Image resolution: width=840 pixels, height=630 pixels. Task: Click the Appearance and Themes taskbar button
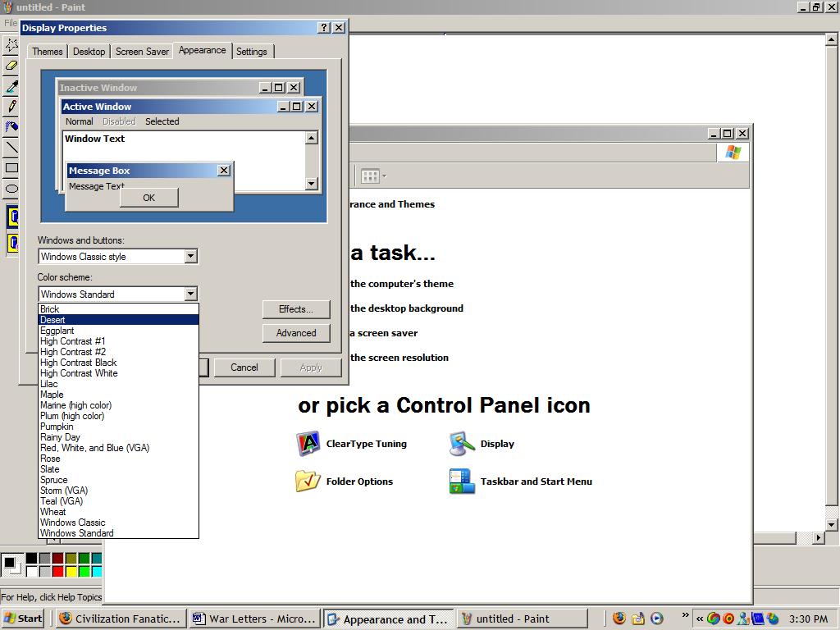tap(389, 619)
